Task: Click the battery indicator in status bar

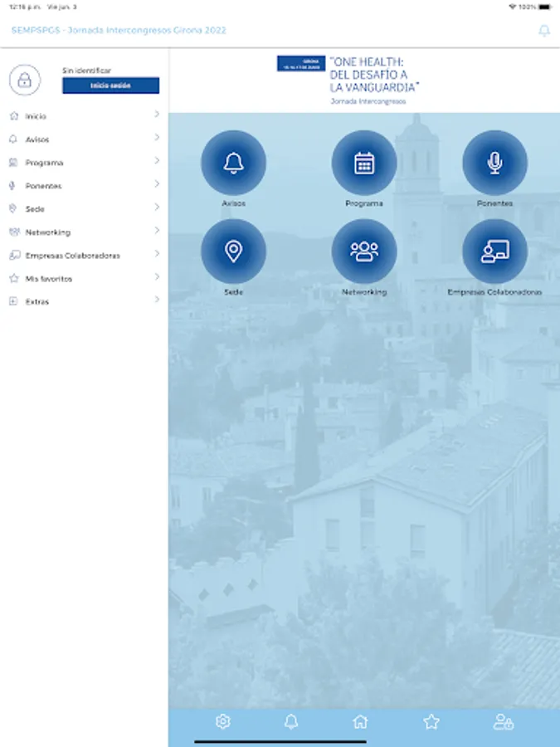Action: pos(545,7)
